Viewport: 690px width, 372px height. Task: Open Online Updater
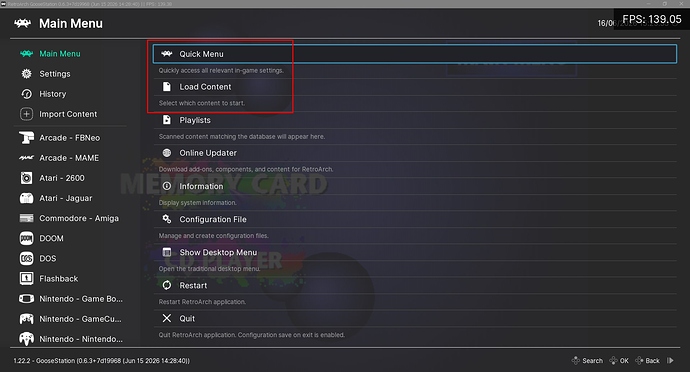point(415,153)
